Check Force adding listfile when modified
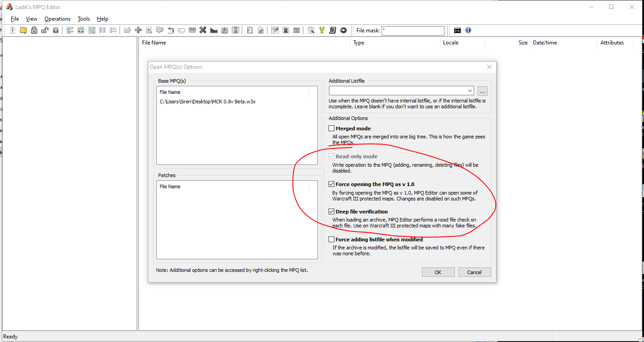This screenshot has width=644, height=342. [x=332, y=240]
